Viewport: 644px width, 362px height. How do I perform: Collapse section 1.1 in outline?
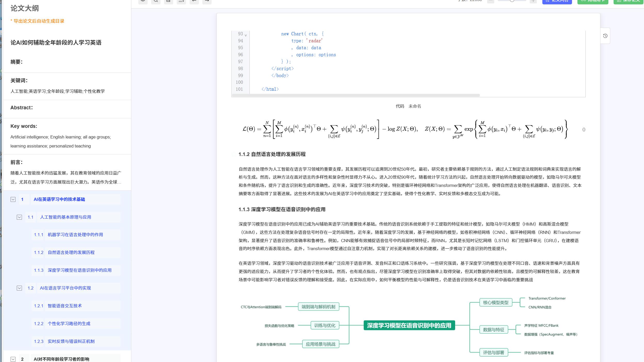tap(19, 217)
